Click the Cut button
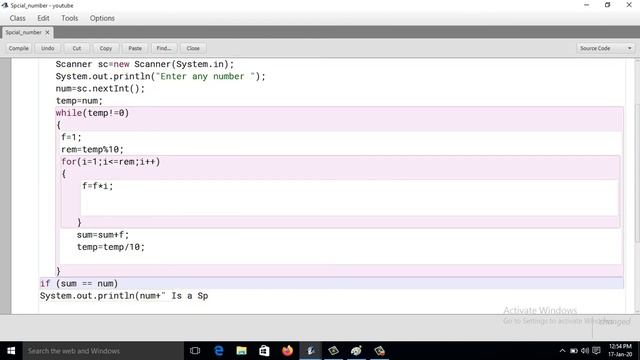This screenshot has width=640, height=360. pyautogui.click(x=77, y=48)
